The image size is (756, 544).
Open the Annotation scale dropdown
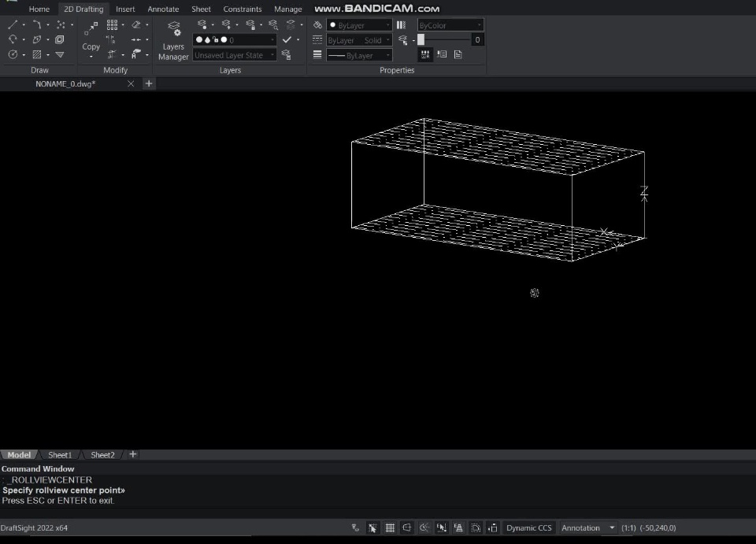coord(587,528)
